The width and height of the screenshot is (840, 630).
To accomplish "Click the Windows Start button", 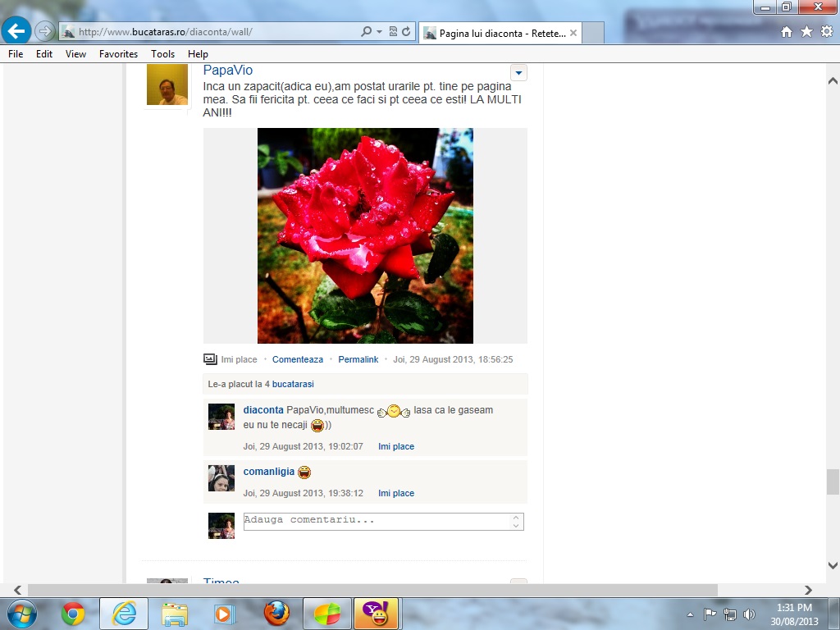I will click(21, 613).
